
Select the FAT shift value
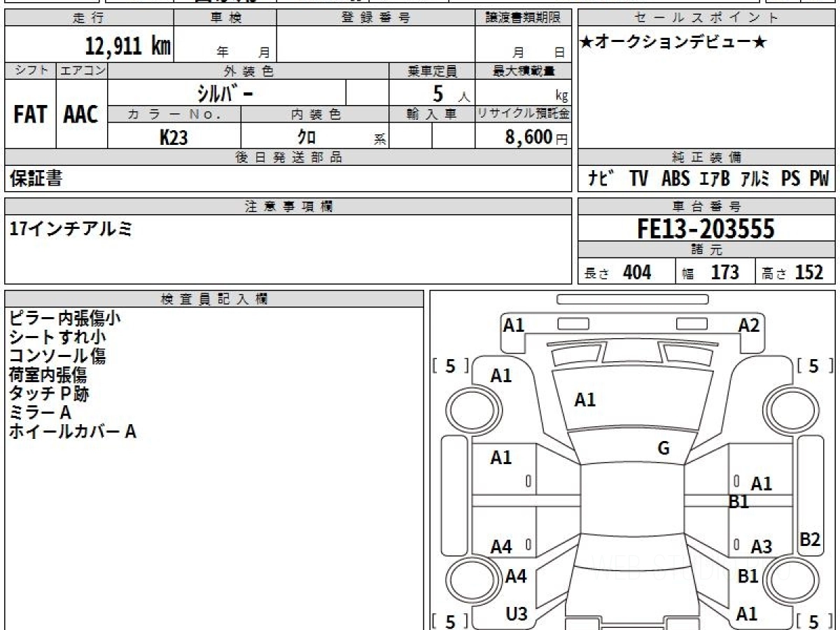(30, 115)
